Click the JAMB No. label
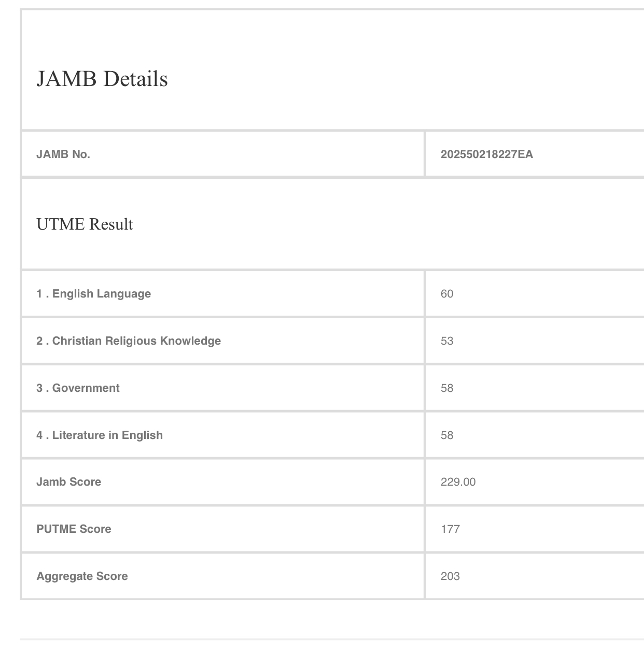Image resolution: width=644 pixels, height=651 pixels. click(x=63, y=154)
